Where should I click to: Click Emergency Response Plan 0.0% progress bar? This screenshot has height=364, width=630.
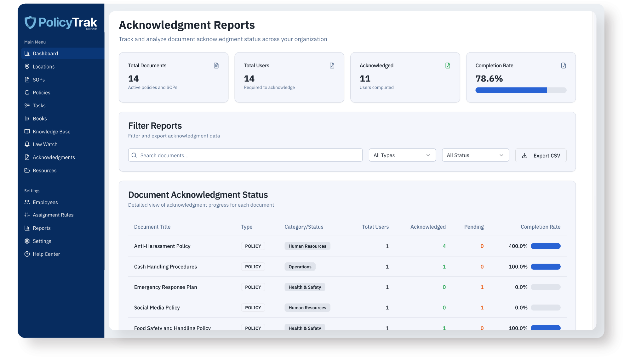(546, 287)
